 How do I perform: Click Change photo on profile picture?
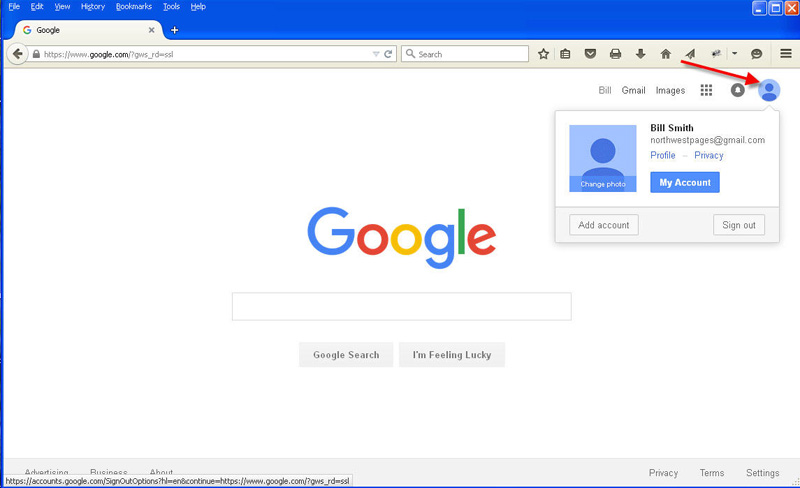tap(603, 184)
